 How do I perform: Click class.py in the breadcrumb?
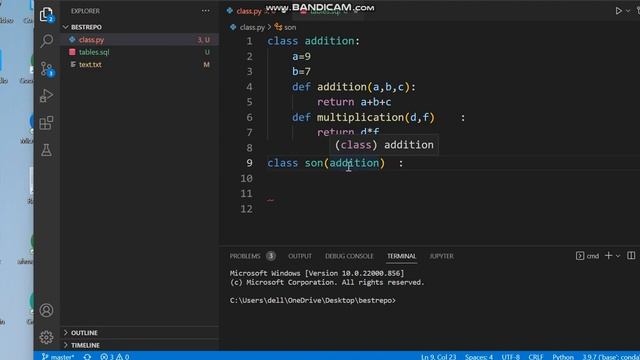point(252,27)
